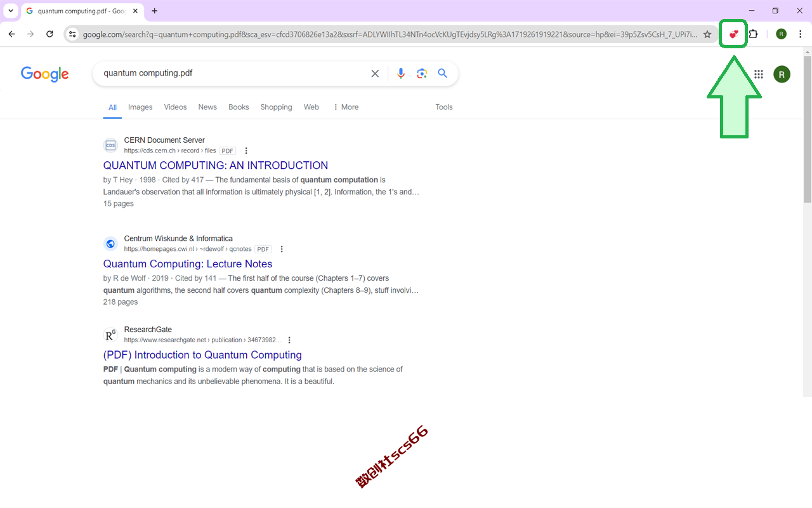Click the browser forward arrow
The height and width of the screenshot is (508, 812).
tap(30, 34)
